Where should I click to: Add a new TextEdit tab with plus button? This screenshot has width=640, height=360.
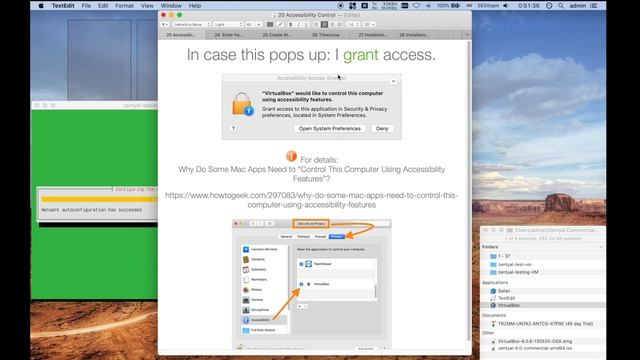click(467, 35)
